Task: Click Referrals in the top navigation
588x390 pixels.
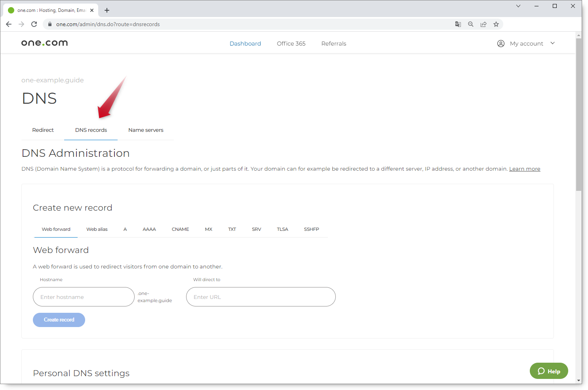Action: [x=334, y=44]
